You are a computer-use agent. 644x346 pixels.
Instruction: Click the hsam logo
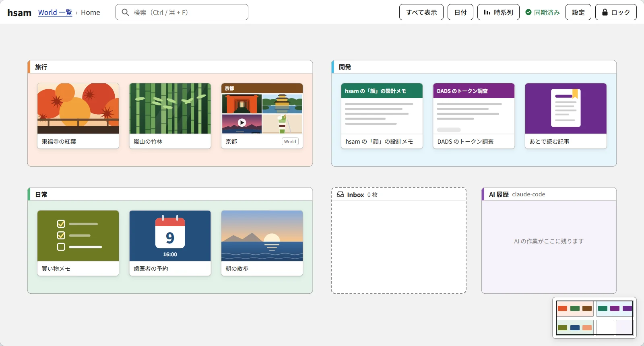(x=19, y=12)
